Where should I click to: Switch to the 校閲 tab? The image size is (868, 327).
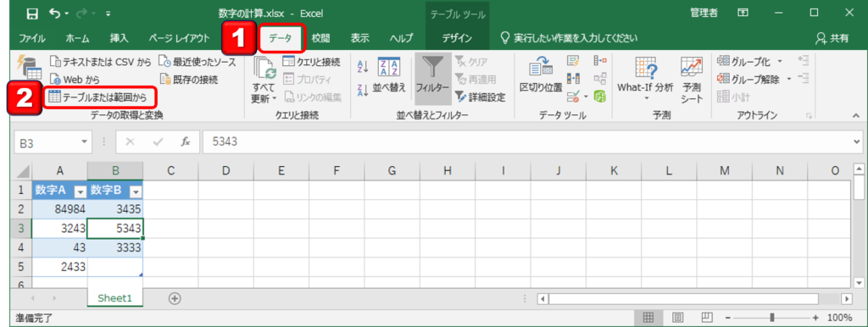[x=321, y=38]
